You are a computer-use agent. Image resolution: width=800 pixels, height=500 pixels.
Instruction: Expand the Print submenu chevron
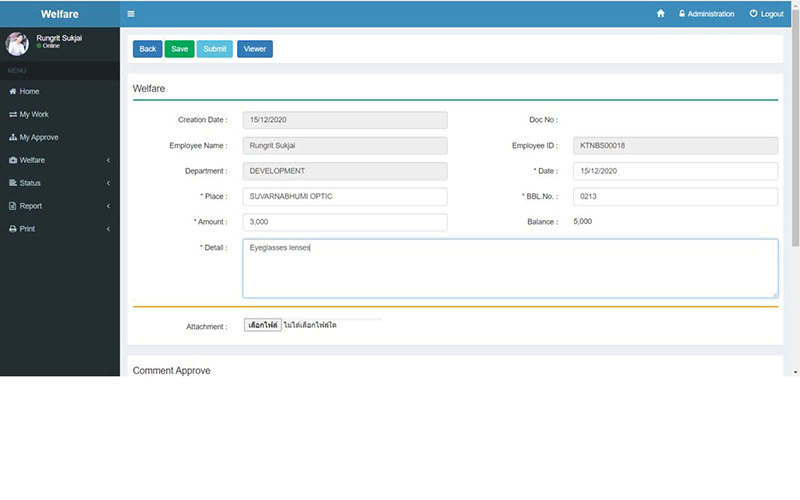tap(108, 229)
